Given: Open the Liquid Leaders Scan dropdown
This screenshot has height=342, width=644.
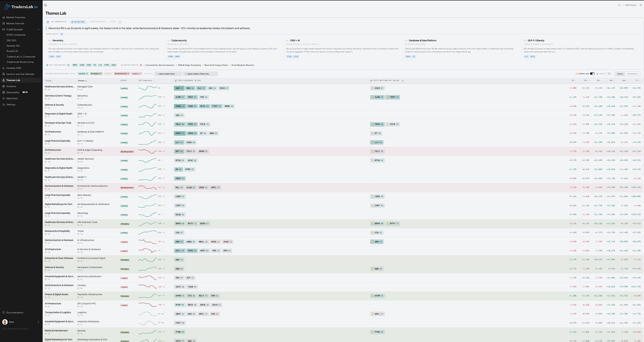Looking at the screenshot, I should coord(168,74).
